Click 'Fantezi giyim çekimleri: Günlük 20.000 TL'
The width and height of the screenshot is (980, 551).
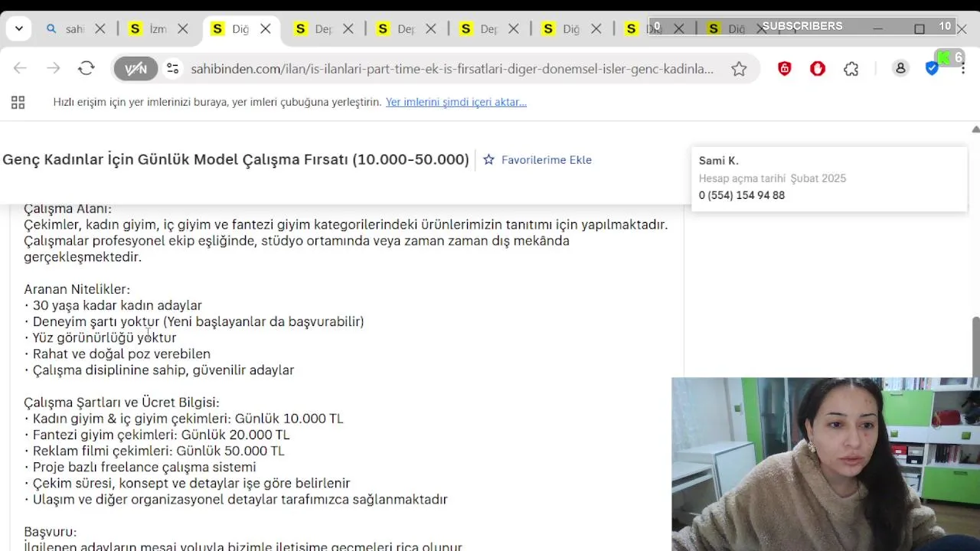157,435
